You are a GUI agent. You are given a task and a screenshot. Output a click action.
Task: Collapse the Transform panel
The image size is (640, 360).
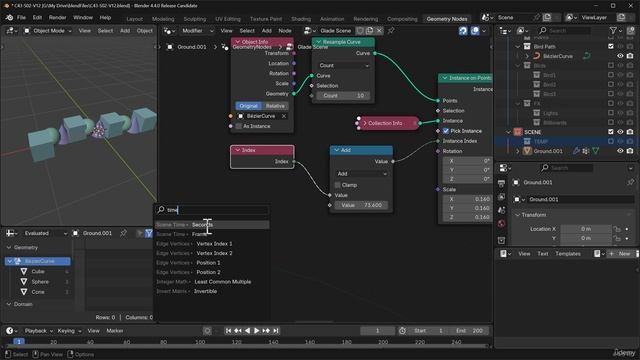pos(518,215)
